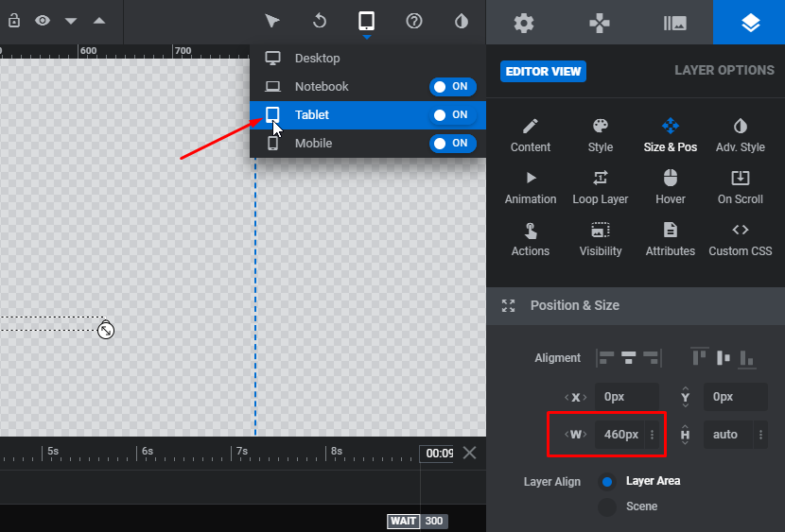Close the timeline with X icon
Viewport: 785px width, 532px height.
click(470, 453)
